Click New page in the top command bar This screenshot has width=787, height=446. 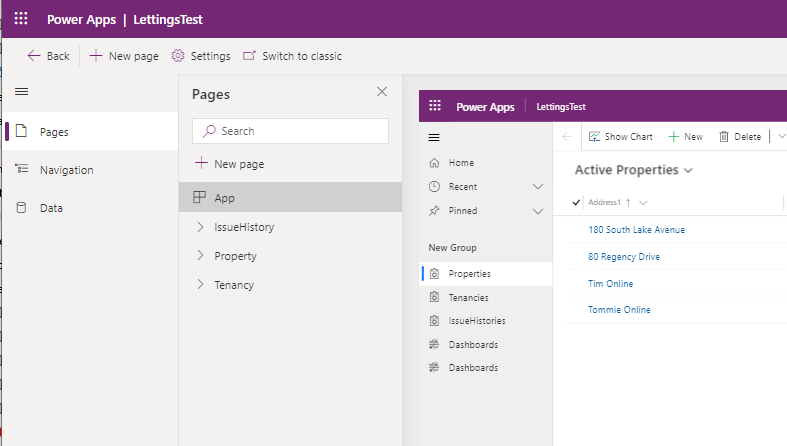[124, 56]
